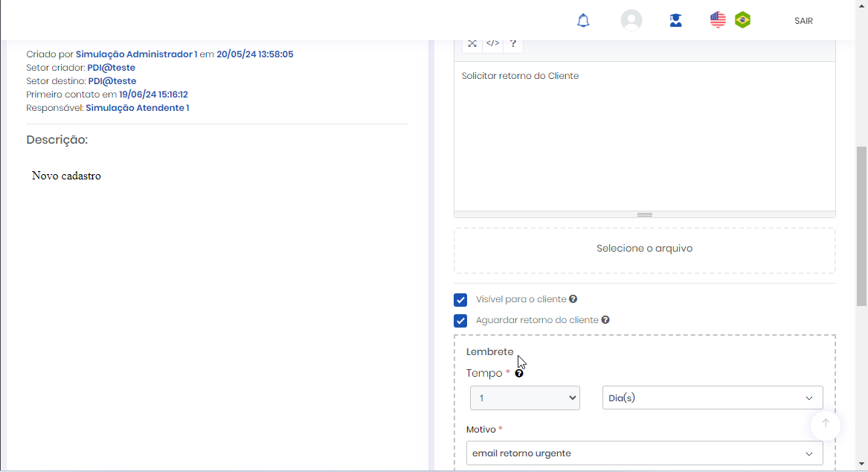Screen dimensions: 868x472
Task: Click the scroll-to-top arrow button
Action: click(x=825, y=424)
